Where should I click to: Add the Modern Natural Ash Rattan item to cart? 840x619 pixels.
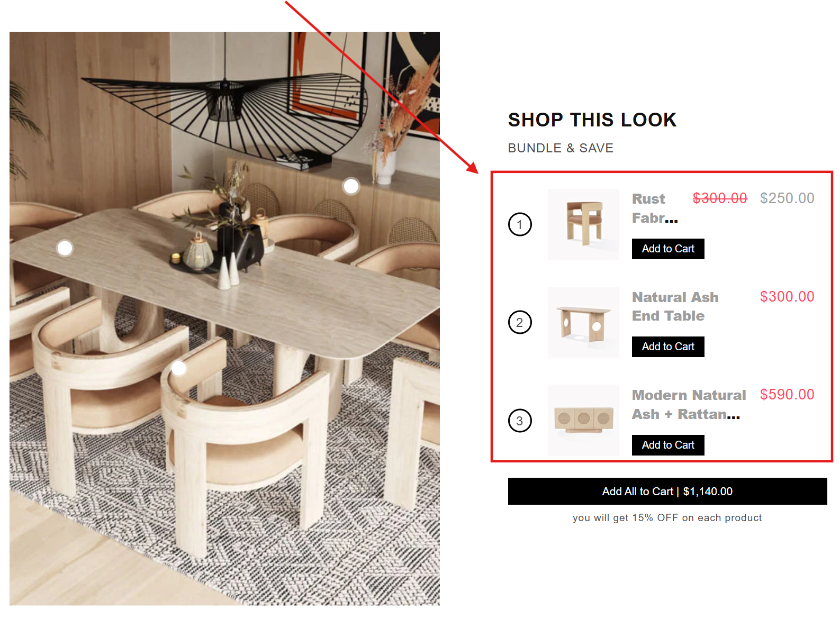(x=668, y=445)
